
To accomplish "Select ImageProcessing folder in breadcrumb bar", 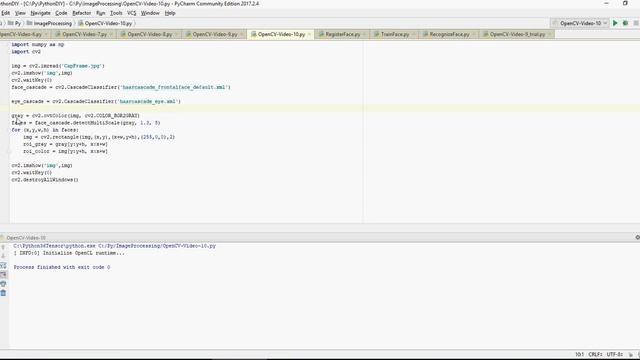I will point(49,23).
